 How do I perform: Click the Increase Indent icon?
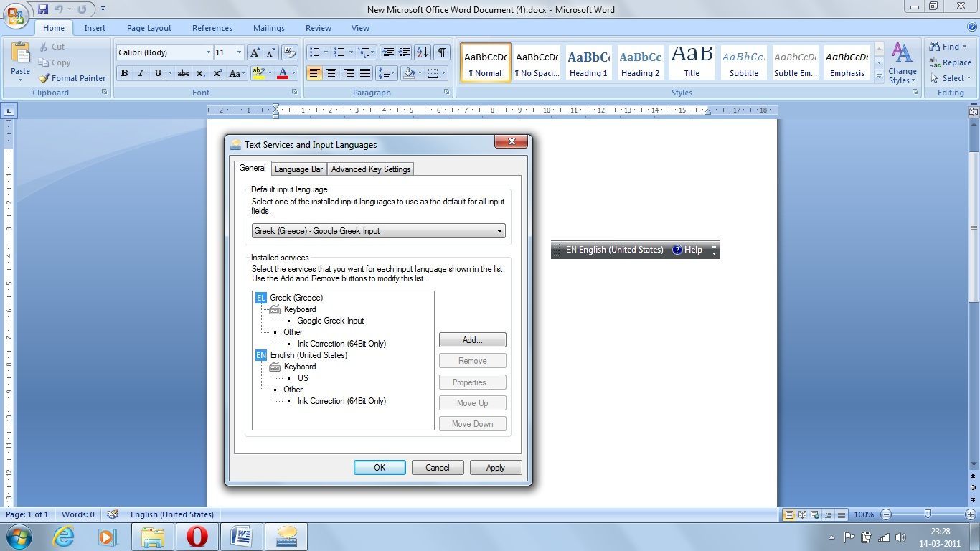point(405,52)
